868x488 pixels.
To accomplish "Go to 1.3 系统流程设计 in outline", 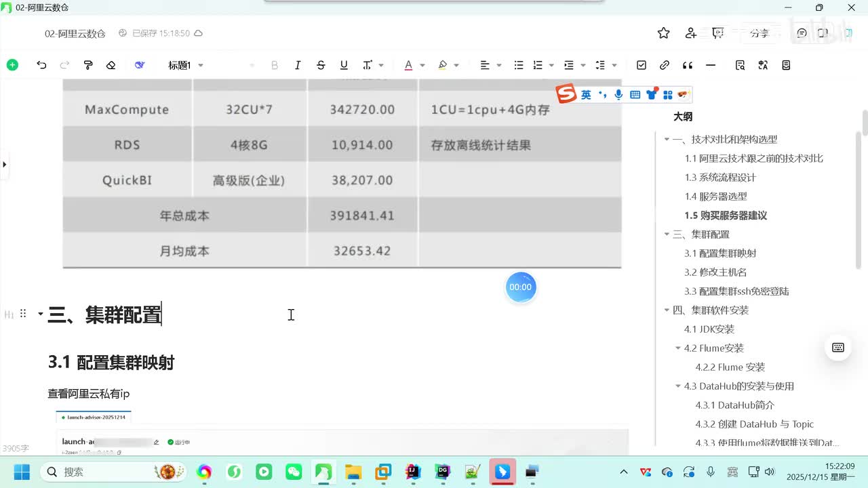I will coord(720,178).
